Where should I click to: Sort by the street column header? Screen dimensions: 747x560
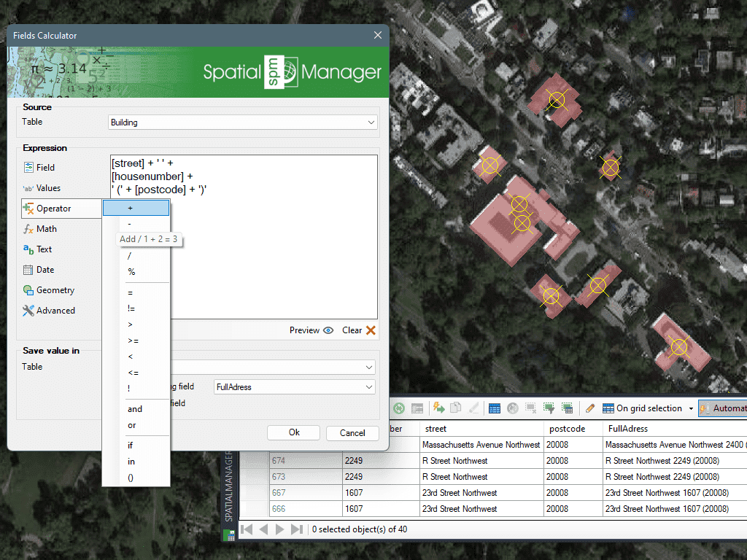[481, 429]
